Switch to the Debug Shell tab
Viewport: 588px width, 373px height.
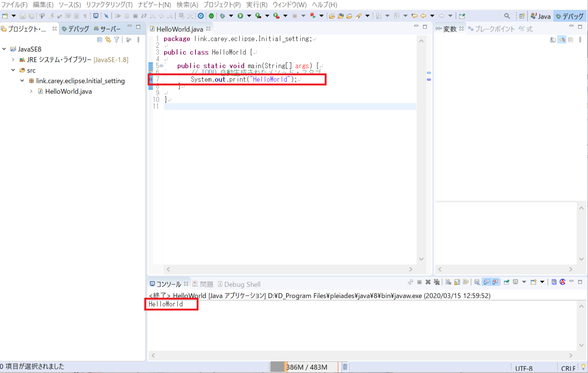tap(239, 284)
